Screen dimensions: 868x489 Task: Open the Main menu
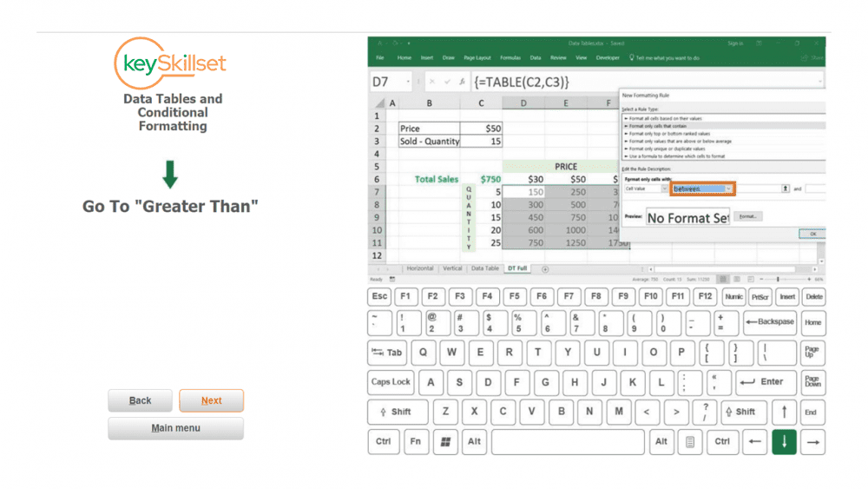click(175, 428)
